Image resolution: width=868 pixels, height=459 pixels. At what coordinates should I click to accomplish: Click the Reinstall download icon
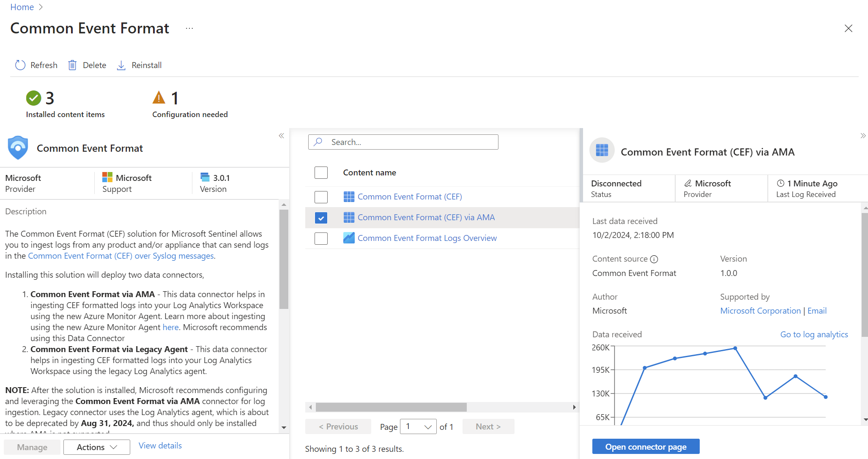[x=121, y=65]
